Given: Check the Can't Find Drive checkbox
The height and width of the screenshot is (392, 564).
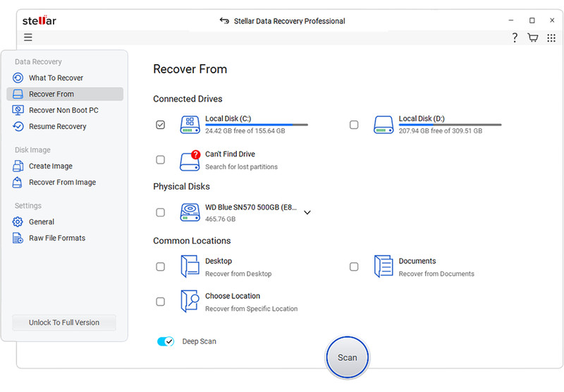Looking at the screenshot, I should click(x=161, y=159).
